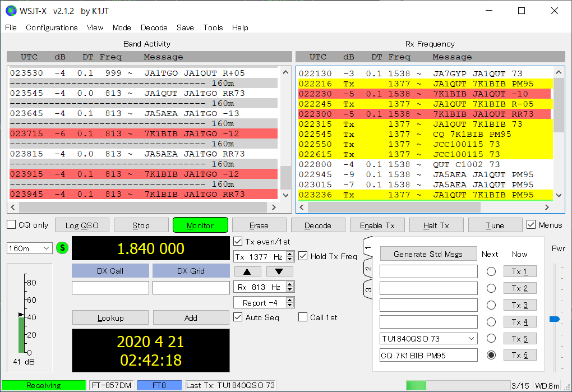
Task: Switch to message tab 2
Action: pos(368,268)
